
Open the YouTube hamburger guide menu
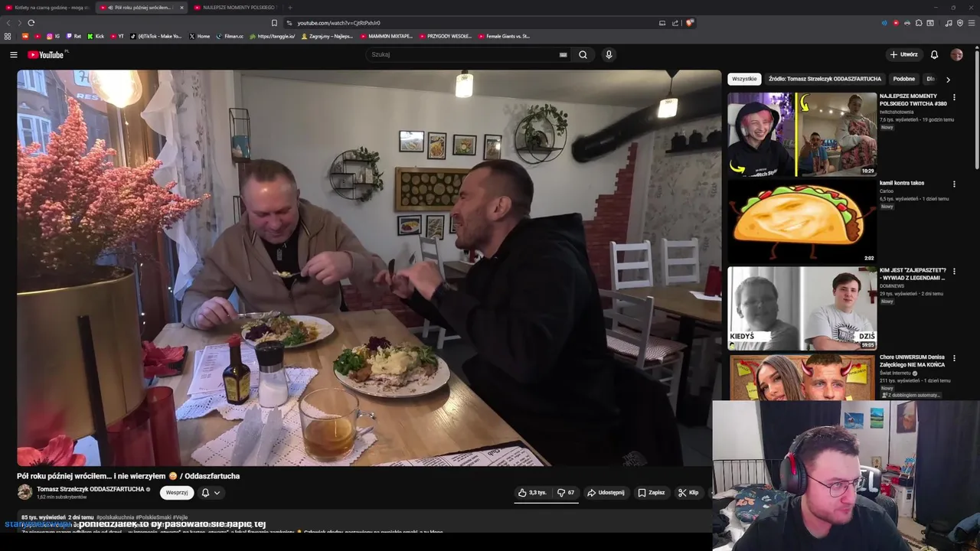coord(13,54)
